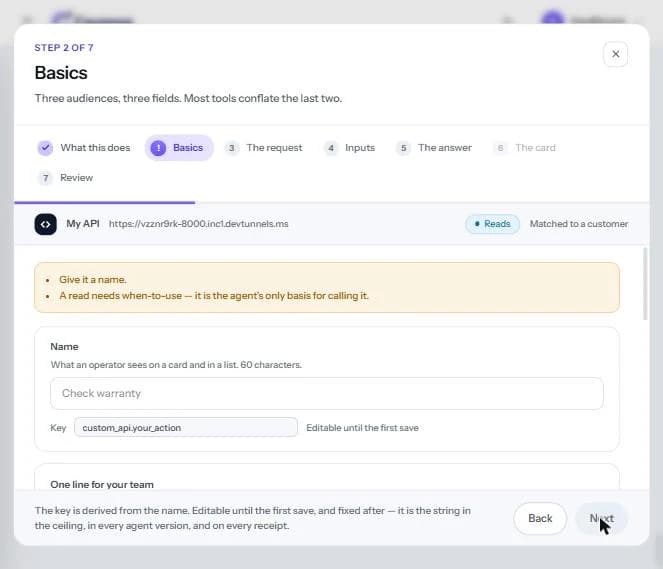Click step number 6 badge for The card
The height and width of the screenshot is (569, 663).
pyautogui.click(x=500, y=148)
